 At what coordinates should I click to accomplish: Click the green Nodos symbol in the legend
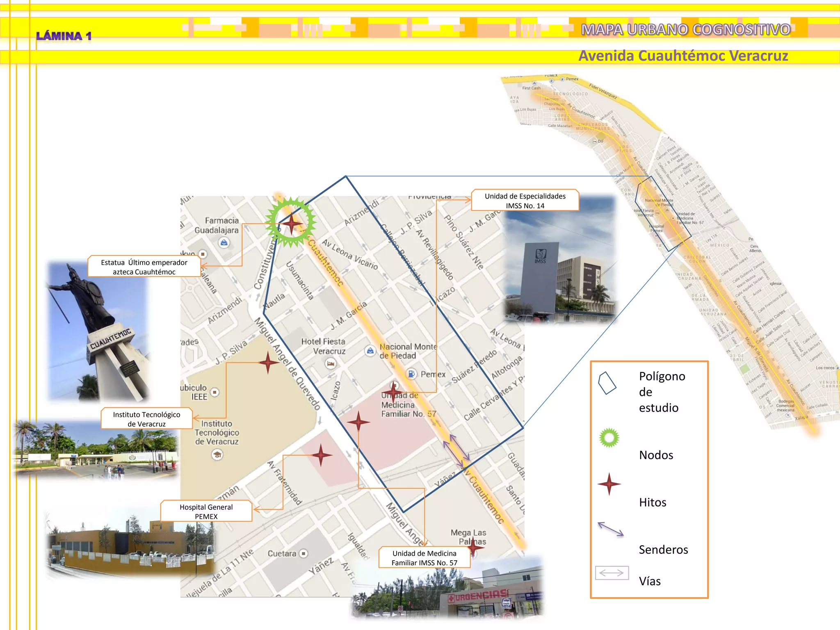[609, 438]
